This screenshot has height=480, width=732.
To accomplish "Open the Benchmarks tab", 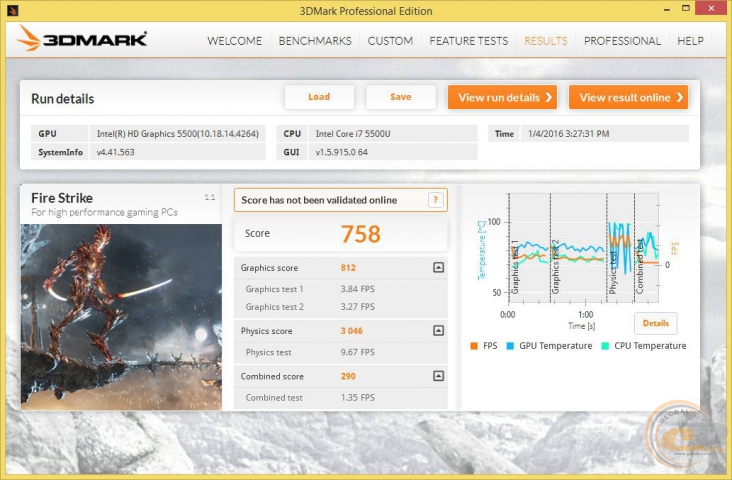I will 315,41.
